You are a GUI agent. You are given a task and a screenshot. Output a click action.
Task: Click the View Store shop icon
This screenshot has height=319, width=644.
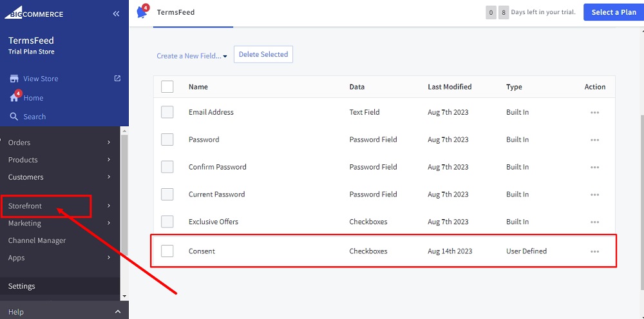[14, 79]
